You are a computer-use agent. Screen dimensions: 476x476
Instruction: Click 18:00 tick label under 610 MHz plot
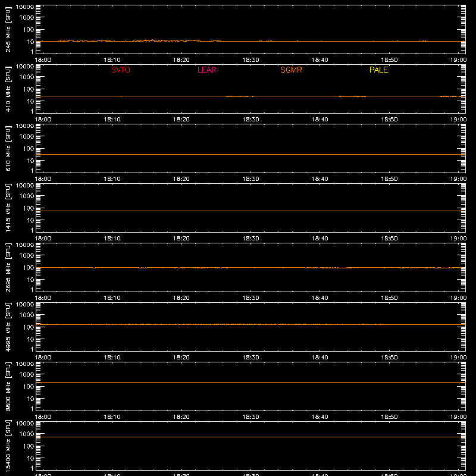click(43, 179)
